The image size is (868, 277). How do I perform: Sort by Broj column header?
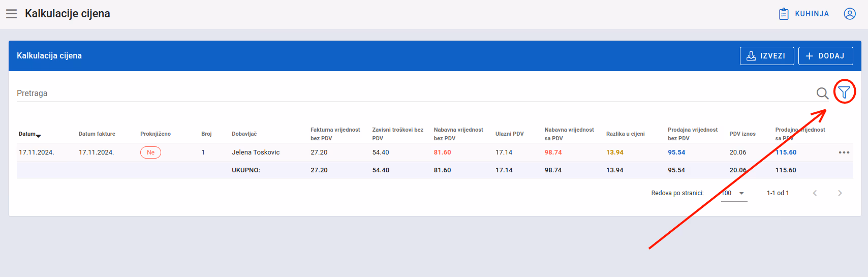click(206, 134)
